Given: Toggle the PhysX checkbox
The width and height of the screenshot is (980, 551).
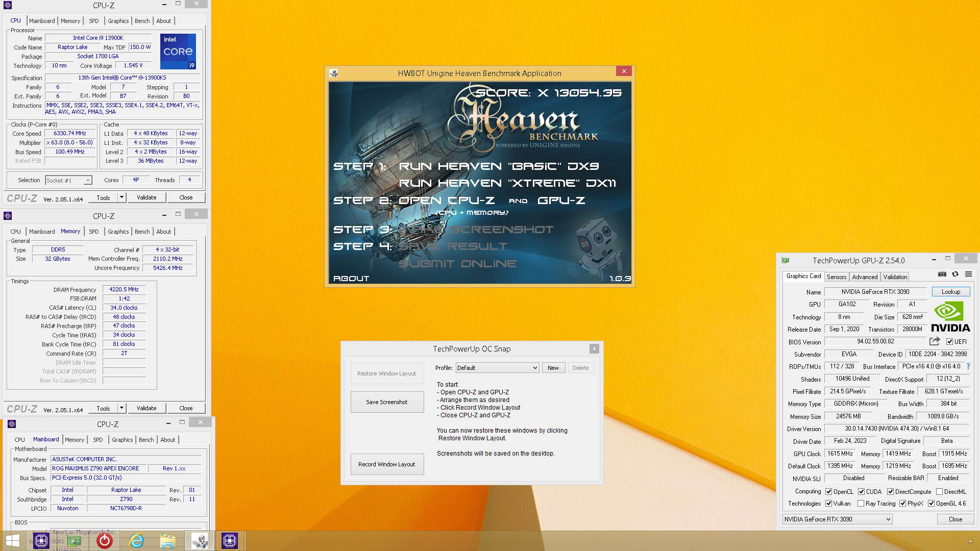Looking at the screenshot, I should 902,504.
